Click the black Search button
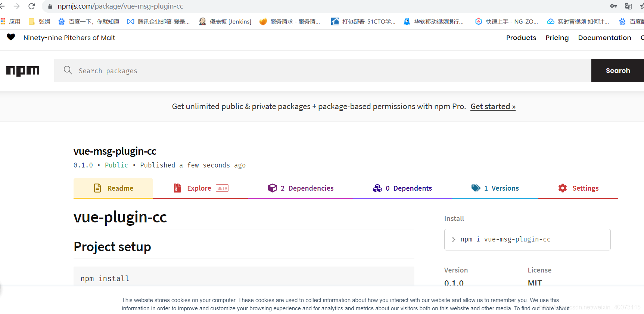 coord(617,71)
